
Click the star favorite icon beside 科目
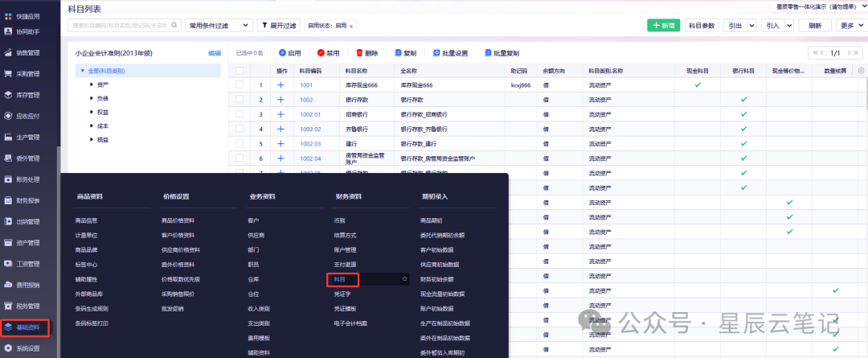404,279
